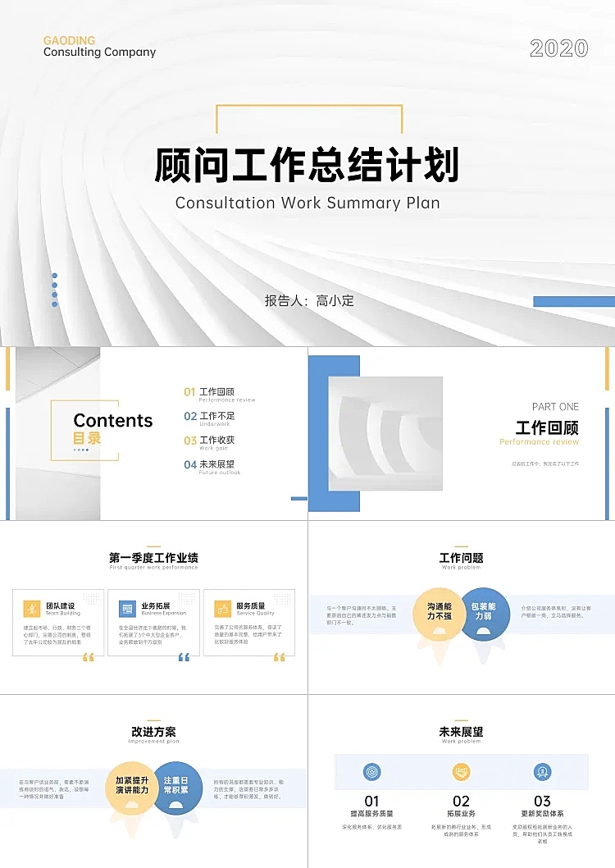The width and height of the screenshot is (615, 868).
Task: Click the thumbs-up icon beside 服务质量
Action: (x=222, y=609)
